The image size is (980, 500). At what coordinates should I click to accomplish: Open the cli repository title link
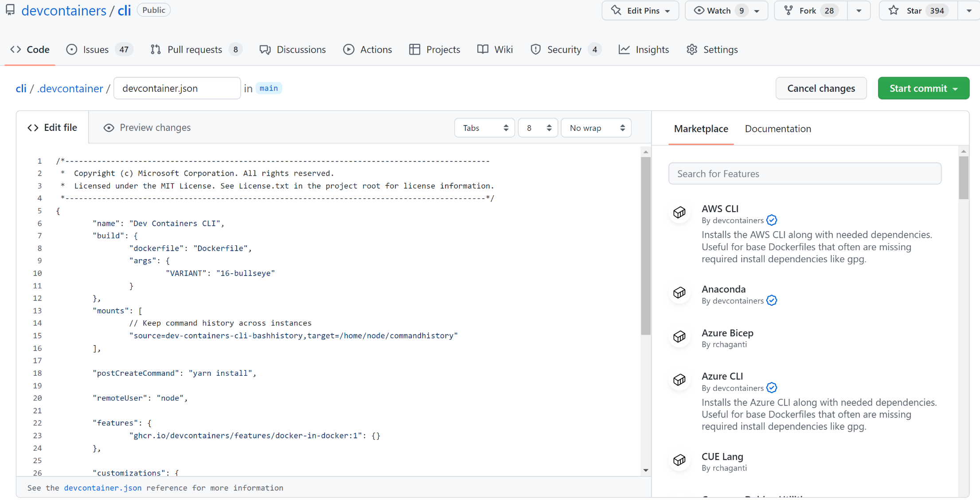pos(124,10)
